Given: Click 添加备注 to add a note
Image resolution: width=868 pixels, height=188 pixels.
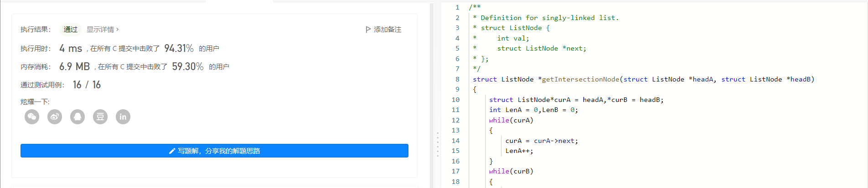Looking at the screenshot, I should click(x=387, y=30).
